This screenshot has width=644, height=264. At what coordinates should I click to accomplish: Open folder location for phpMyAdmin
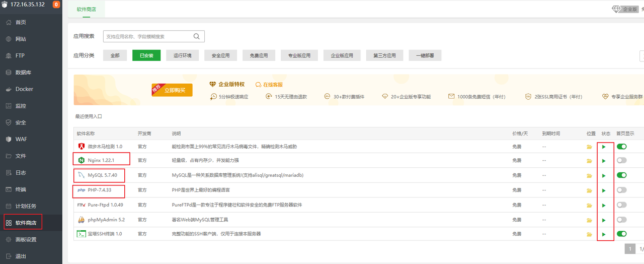pos(589,220)
